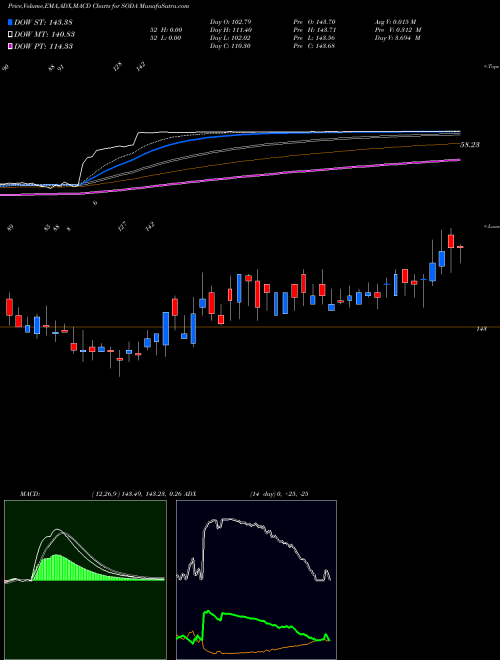Click the 'Pre H: 143.71' value
The width and height of the screenshot is (500, 660).
[x=314, y=30]
